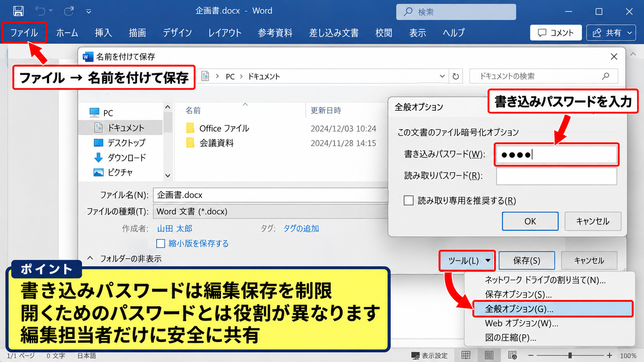Choose 保存オプション(S)... from the tools menu
This screenshot has height=362, width=644.
518,294
